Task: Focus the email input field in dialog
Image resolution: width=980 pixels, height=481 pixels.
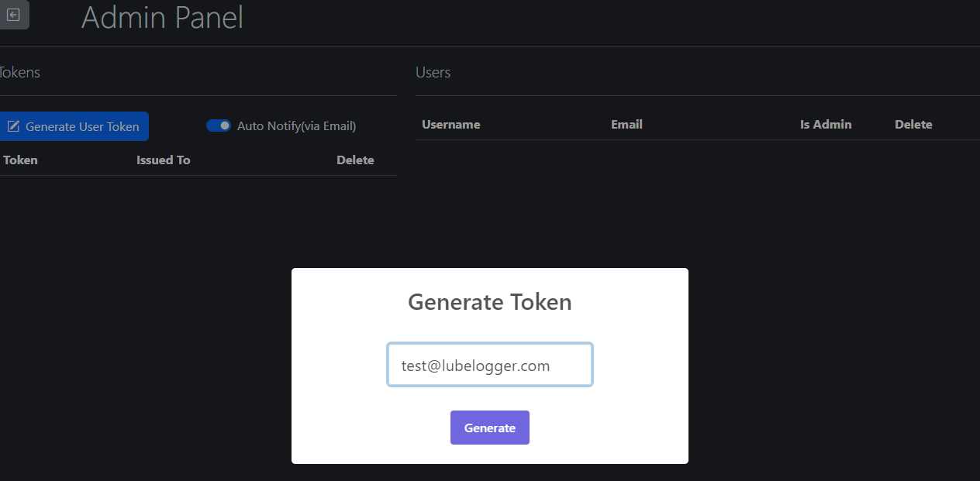Action: [489, 365]
